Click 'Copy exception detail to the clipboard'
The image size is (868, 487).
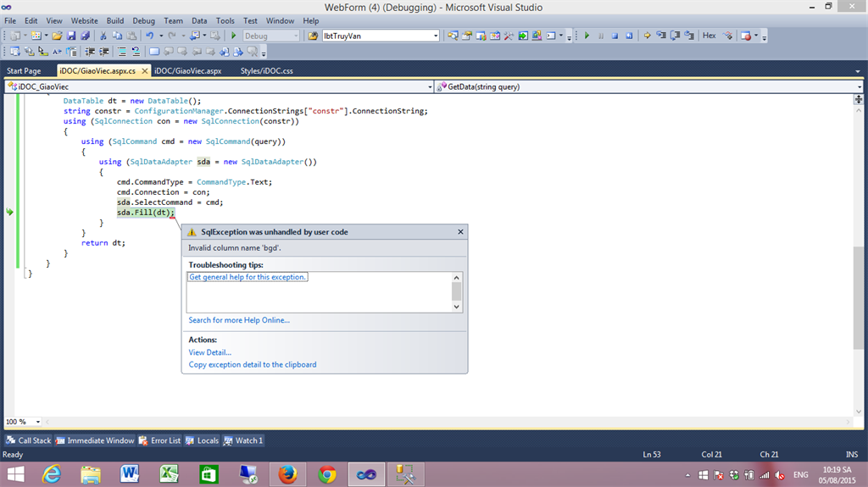tap(253, 365)
